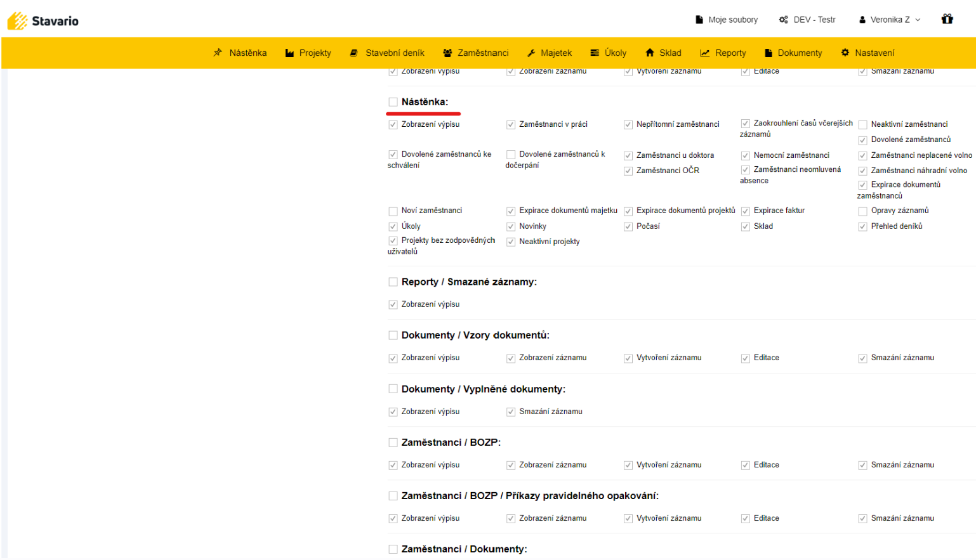
Task: Open the gift icon in header
Action: [947, 19]
